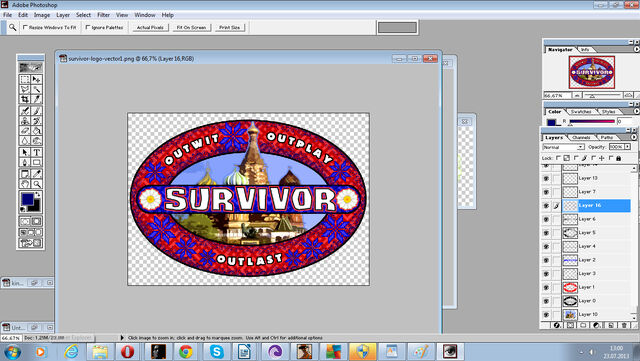Select the Type tool

pyautogui.click(x=36, y=152)
